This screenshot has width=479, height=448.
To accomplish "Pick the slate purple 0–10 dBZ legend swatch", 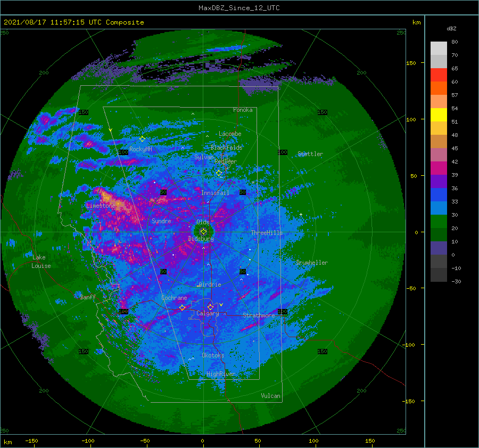I will point(439,248).
